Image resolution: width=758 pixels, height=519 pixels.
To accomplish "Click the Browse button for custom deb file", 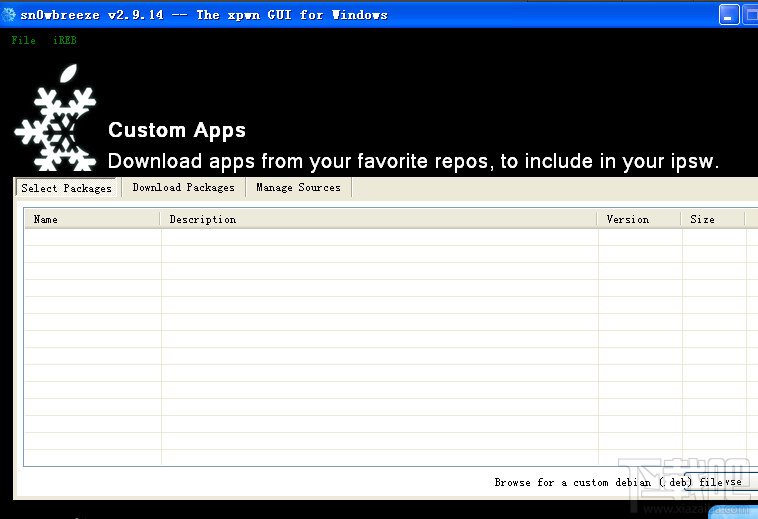I will pyautogui.click(x=721, y=482).
